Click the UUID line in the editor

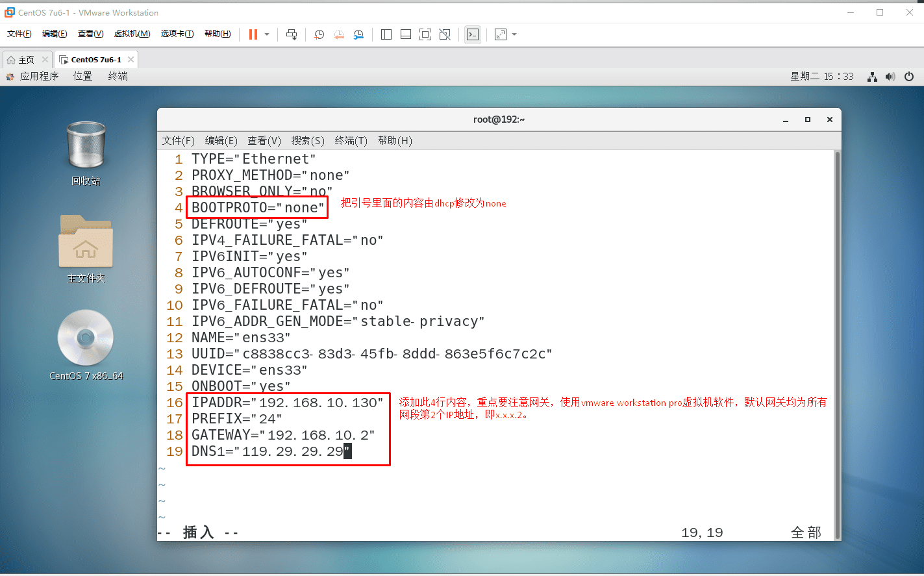tap(371, 354)
